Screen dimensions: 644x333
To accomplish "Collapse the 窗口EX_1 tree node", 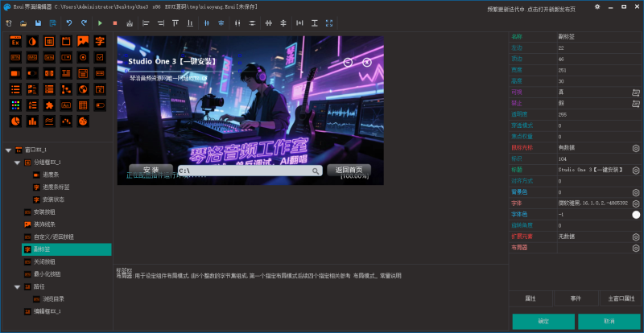I will tap(8, 150).
